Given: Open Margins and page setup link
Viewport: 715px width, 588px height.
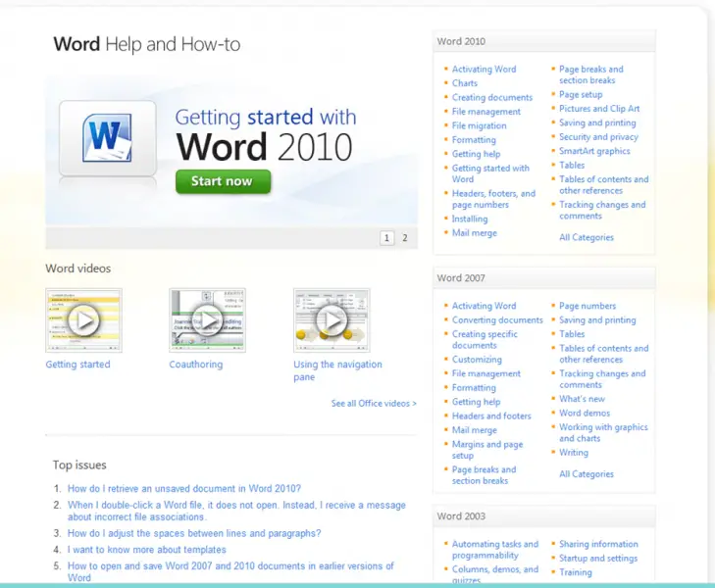Looking at the screenshot, I should (487, 450).
